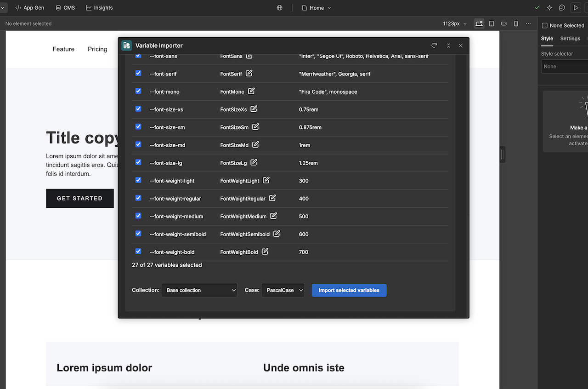Open the locale globe icon

click(x=280, y=8)
